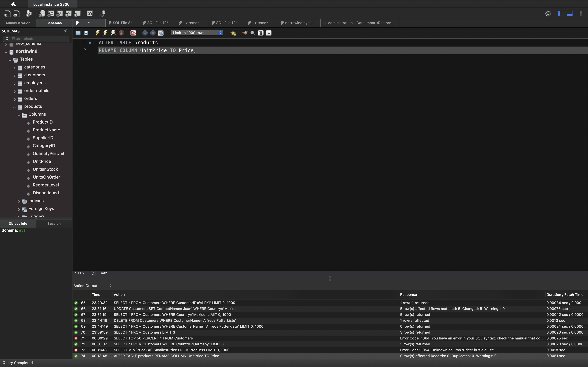Open the Session tab below the schema tree

[x=54, y=223]
